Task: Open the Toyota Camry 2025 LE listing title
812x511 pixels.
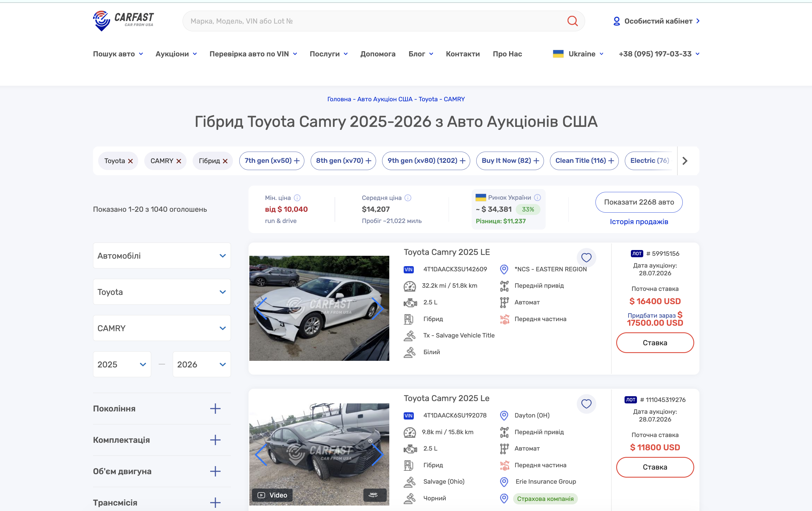Action: (447, 252)
